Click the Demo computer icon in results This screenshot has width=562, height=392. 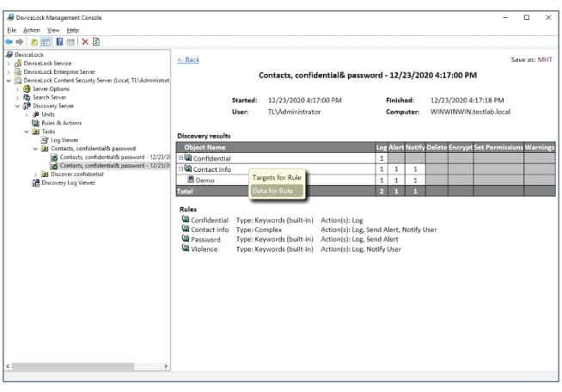(x=191, y=181)
